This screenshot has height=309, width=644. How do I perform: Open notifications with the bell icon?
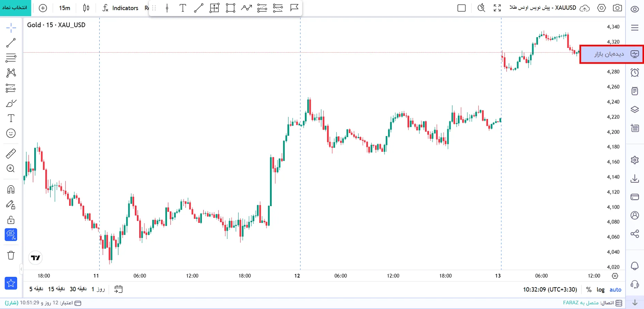click(x=635, y=266)
